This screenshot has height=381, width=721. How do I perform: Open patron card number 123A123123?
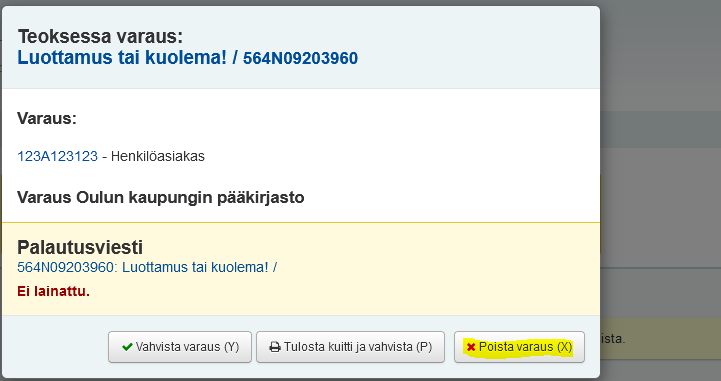coord(57,156)
